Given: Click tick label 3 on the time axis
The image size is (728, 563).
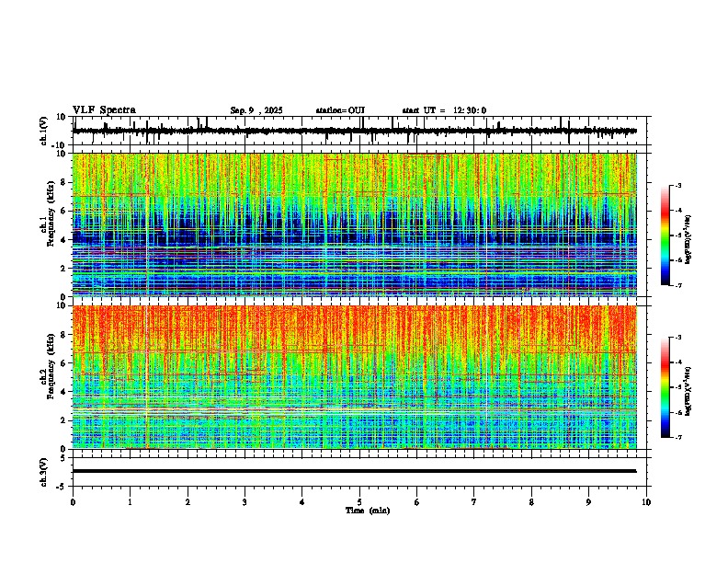Looking at the screenshot, I should 245,502.
